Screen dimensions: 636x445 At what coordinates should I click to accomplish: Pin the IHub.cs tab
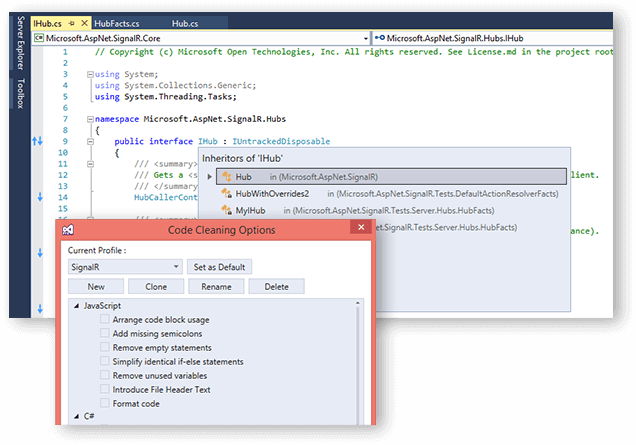72,24
